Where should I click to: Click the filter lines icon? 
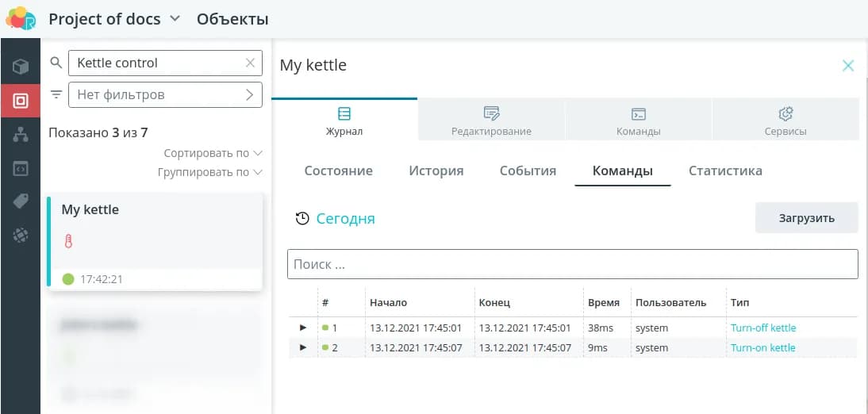pos(56,94)
